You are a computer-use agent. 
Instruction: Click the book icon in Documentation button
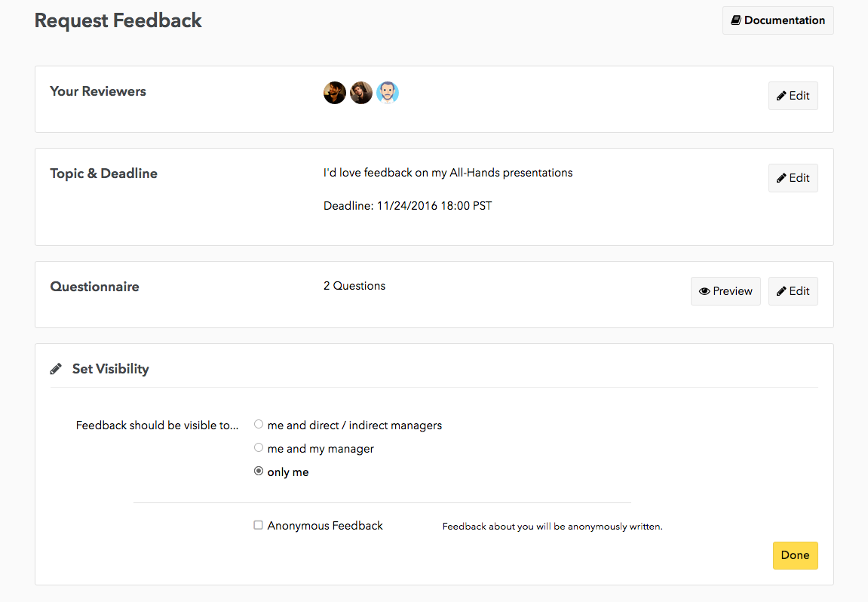[x=736, y=20]
